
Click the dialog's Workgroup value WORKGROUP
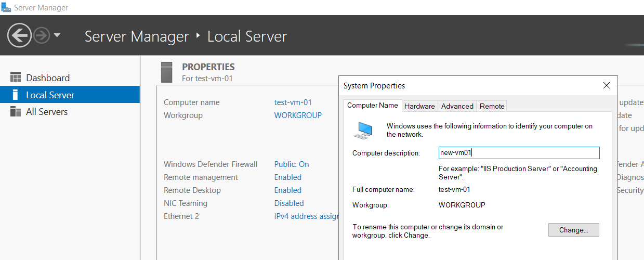(x=462, y=205)
